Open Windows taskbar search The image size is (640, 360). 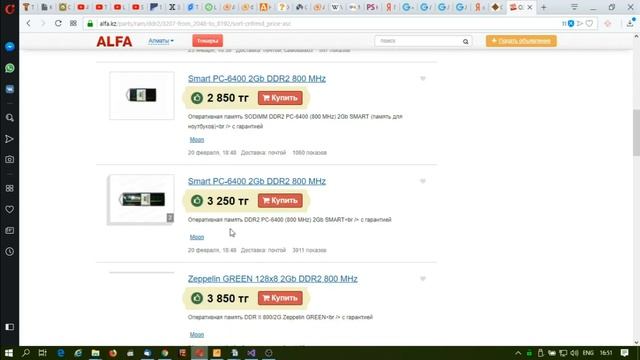pos(26,353)
